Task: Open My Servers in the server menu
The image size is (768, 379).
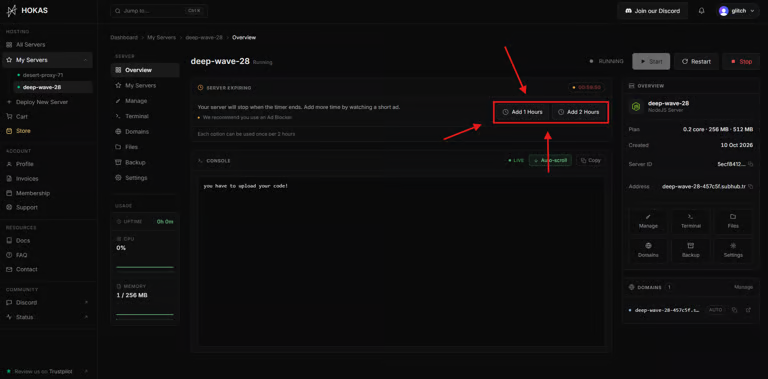Action: 145,85
